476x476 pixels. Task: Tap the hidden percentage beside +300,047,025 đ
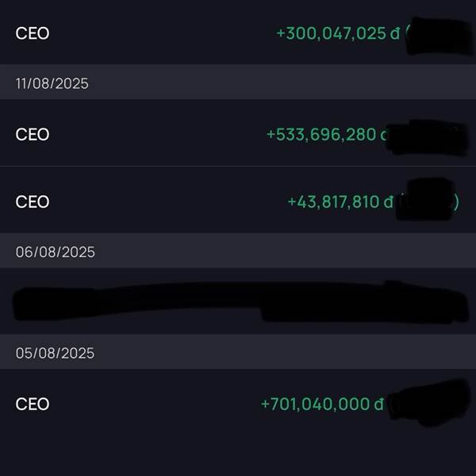click(x=439, y=35)
